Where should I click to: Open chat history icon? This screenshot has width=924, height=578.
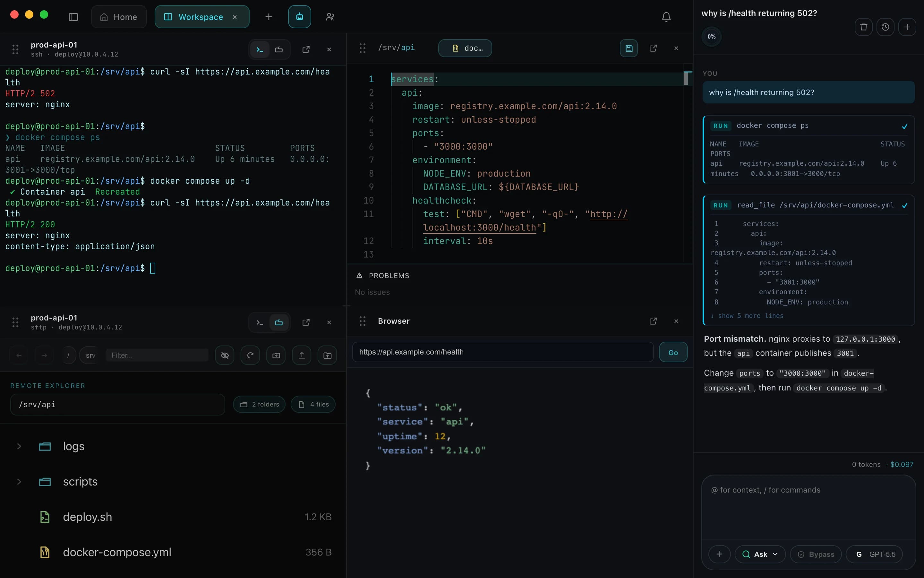tap(886, 27)
